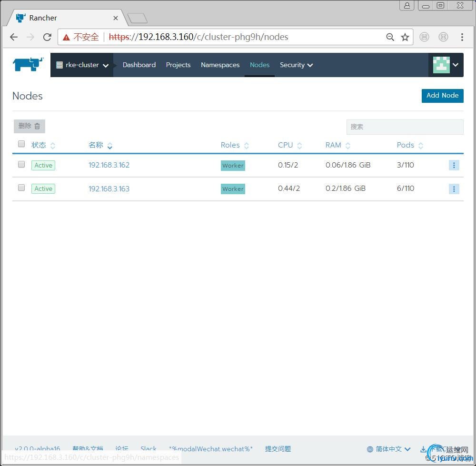Expand the rke-cluster dropdown
This screenshot has height=466, width=476.
coord(82,65)
